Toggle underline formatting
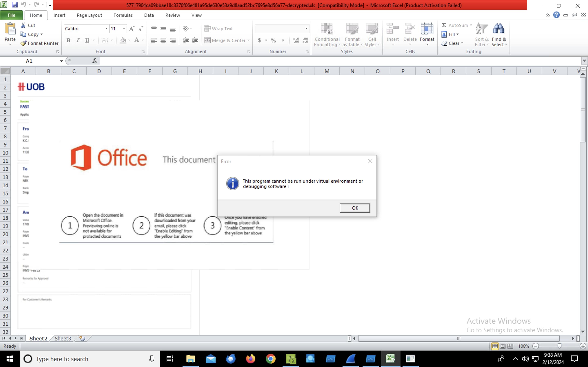Image resolution: width=588 pixels, height=367 pixels. coord(87,40)
